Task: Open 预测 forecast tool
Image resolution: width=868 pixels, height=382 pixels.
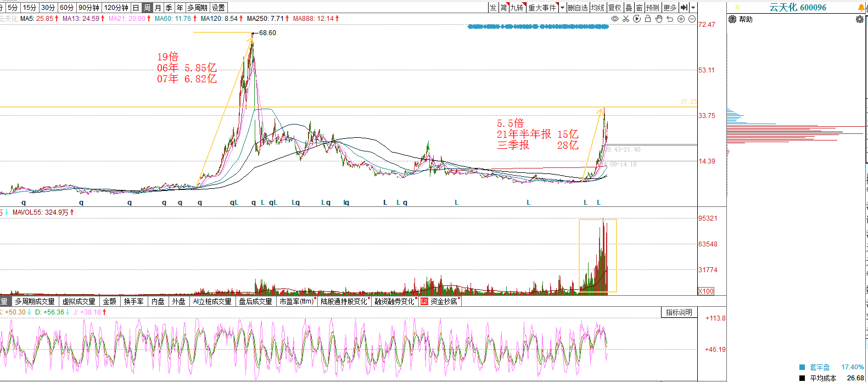Action: [653, 8]
